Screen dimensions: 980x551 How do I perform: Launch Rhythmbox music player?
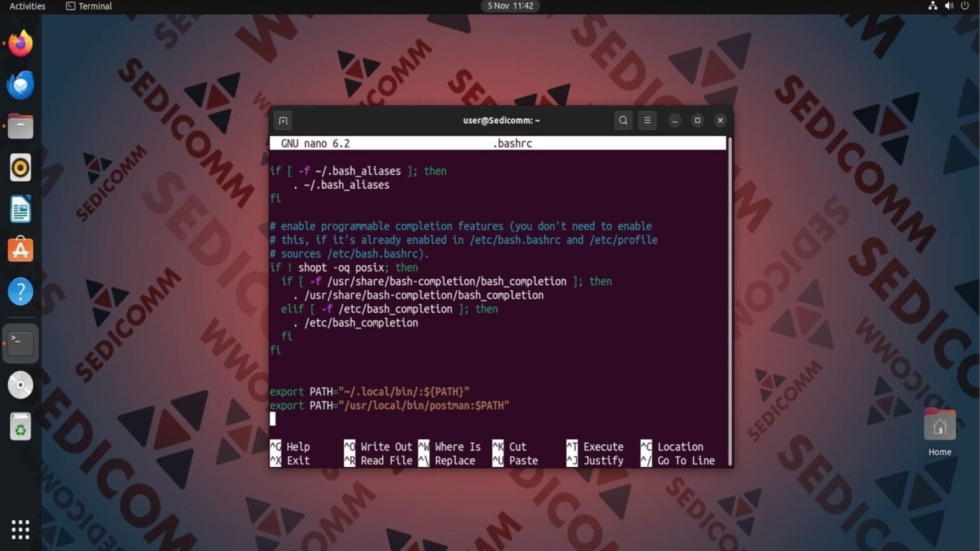point(19,166)
